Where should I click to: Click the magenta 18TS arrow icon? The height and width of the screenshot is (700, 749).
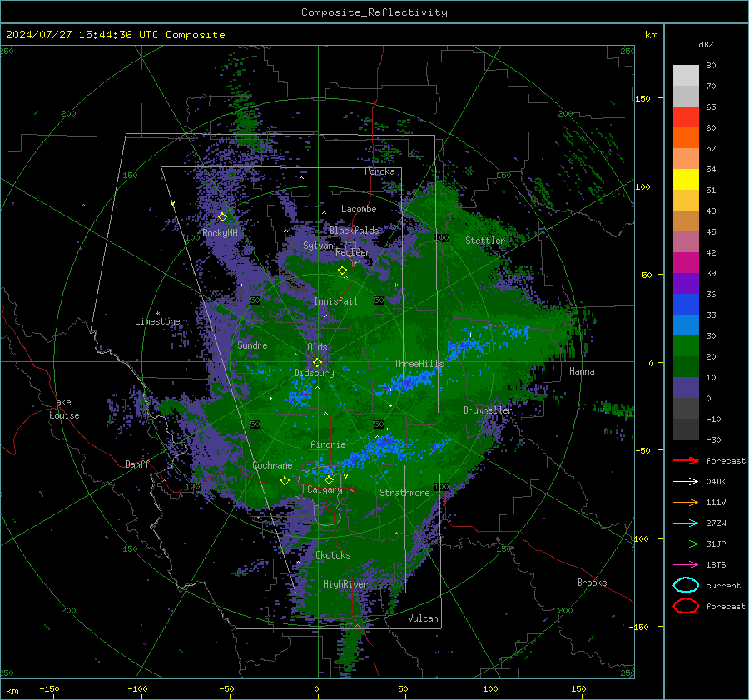pyautogui.click(x=686, y=565)
